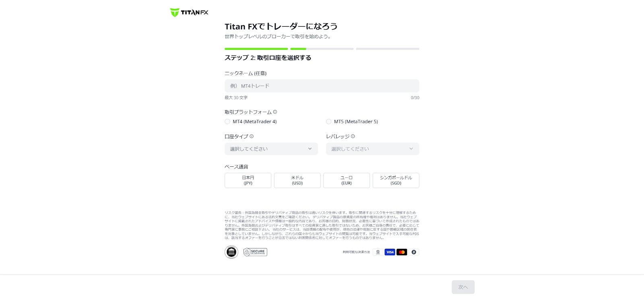Click the Mastercard payment icon
Screen dimensions: 644x305
[x=402, y=252]
